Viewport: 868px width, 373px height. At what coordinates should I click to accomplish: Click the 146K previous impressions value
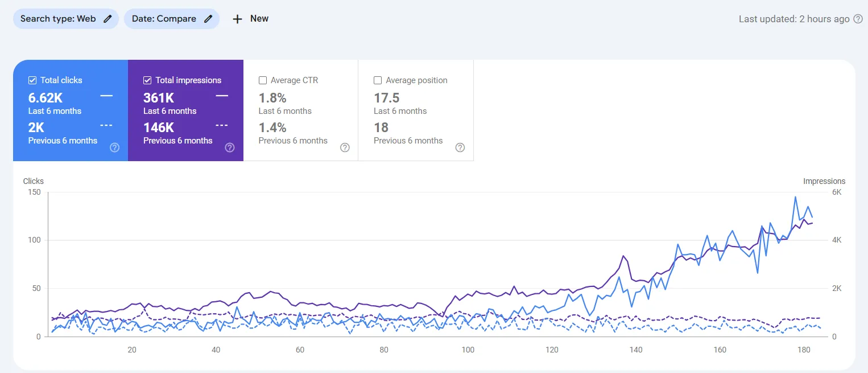point(159,128)
